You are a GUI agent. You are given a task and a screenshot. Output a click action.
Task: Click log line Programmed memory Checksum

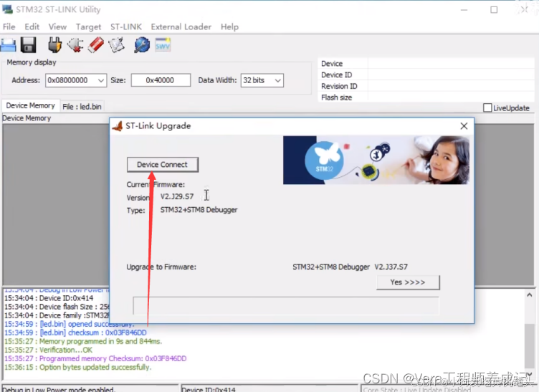(x=95, y=358)
